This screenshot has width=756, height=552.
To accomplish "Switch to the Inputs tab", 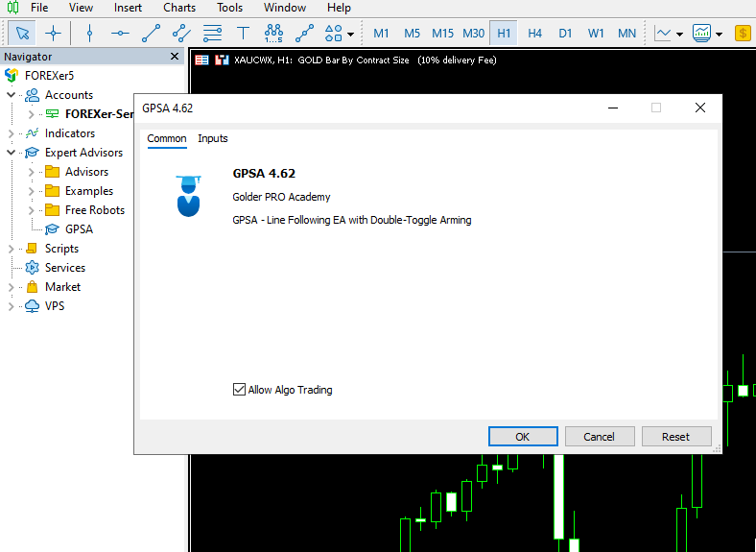I will pyautogui.click(x=213, y=138).
